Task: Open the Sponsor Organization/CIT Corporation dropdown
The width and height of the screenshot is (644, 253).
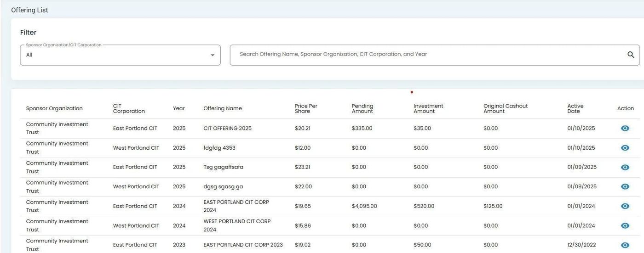Action: pos(115,55)
